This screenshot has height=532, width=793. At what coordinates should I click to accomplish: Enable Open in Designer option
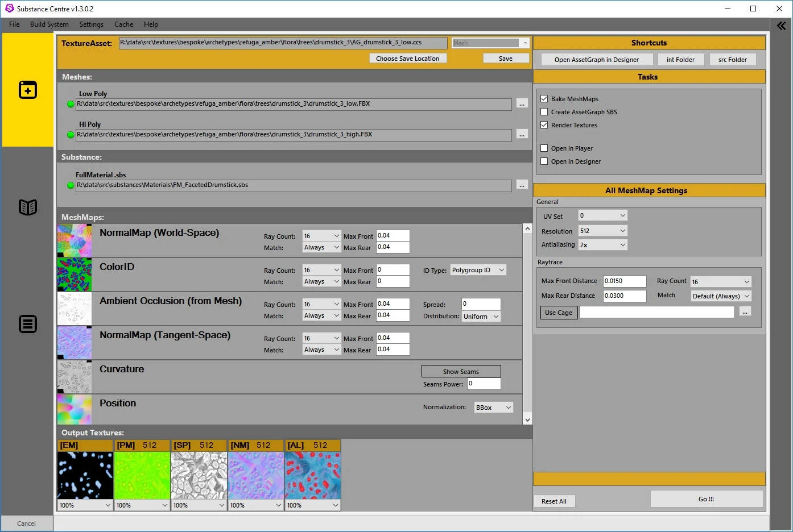544,161
